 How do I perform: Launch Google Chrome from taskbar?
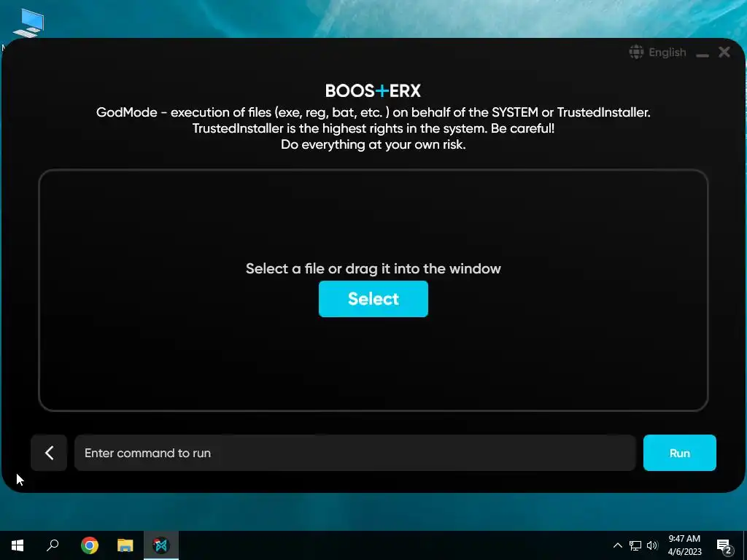coord(90,545)
